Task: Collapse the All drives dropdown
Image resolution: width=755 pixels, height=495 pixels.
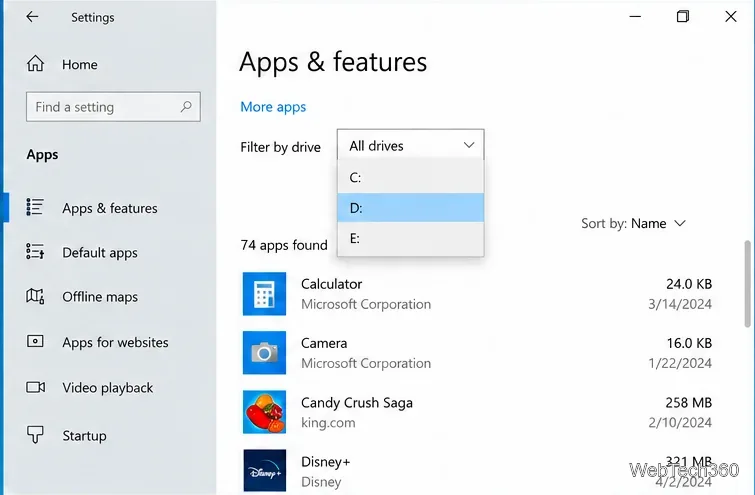Action: point(411,145)
